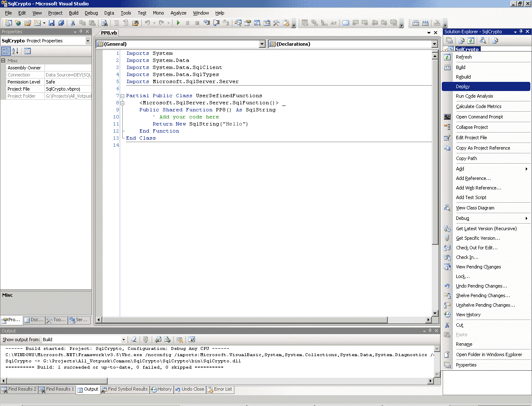Click the Alphabetical sort icon in Properties
Image resolution: width=532 pixels, height=406 pixels.
(15, 51)
